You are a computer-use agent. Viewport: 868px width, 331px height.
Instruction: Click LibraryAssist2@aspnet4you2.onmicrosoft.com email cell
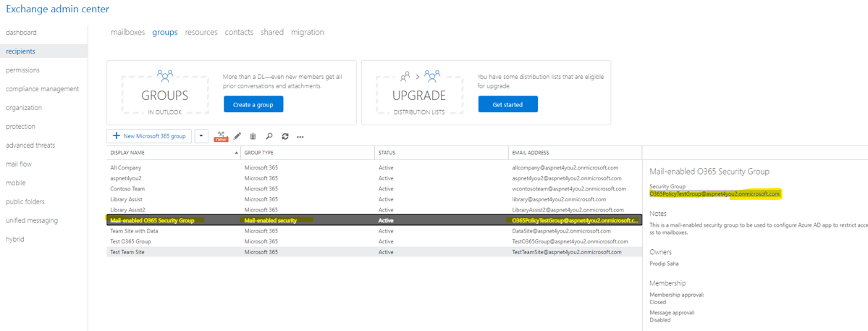coord(568,210)
